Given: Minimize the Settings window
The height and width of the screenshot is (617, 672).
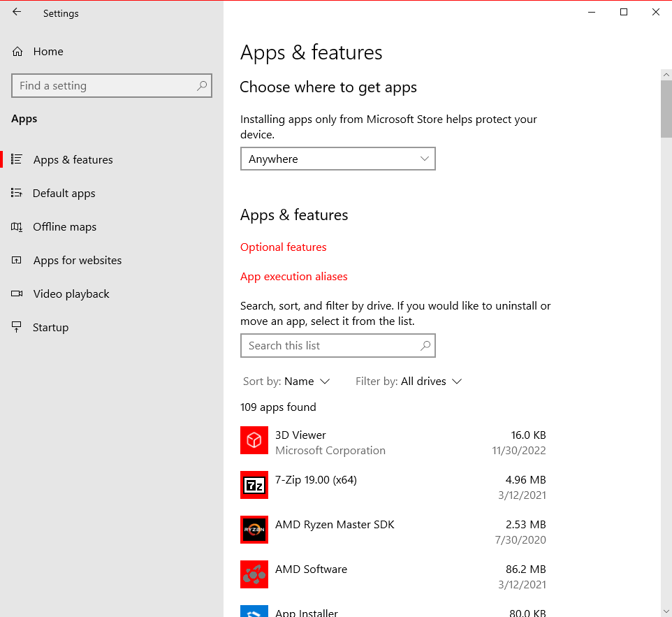Looking at the screenshot, I should coord(592,12).
